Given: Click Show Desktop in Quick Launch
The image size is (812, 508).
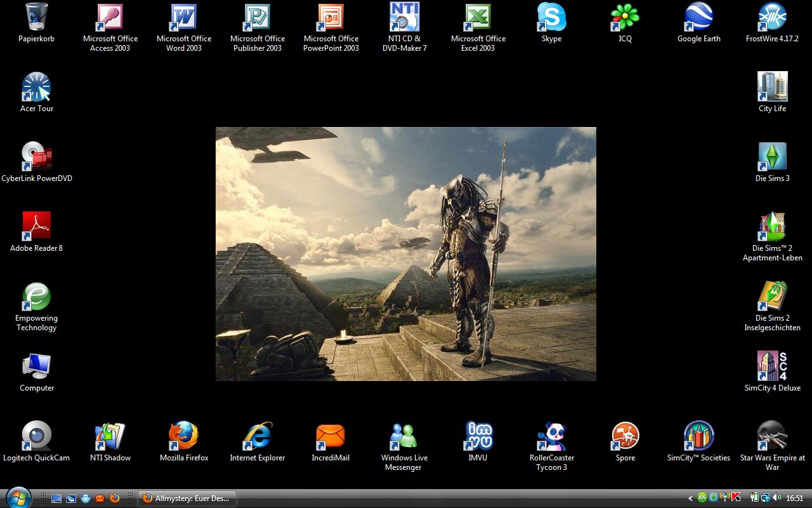Looking at the screenshot, I should coord(56,498).
